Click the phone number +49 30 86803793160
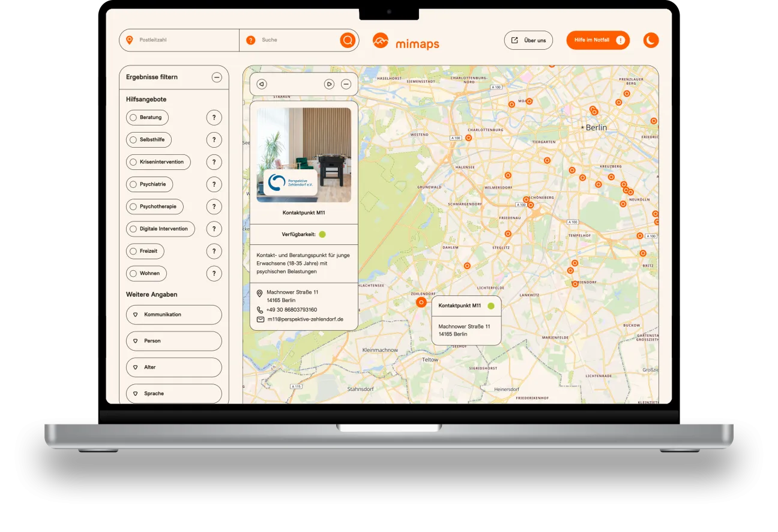The width and height of the screenshot is (778, 532). tap(292, 310)
